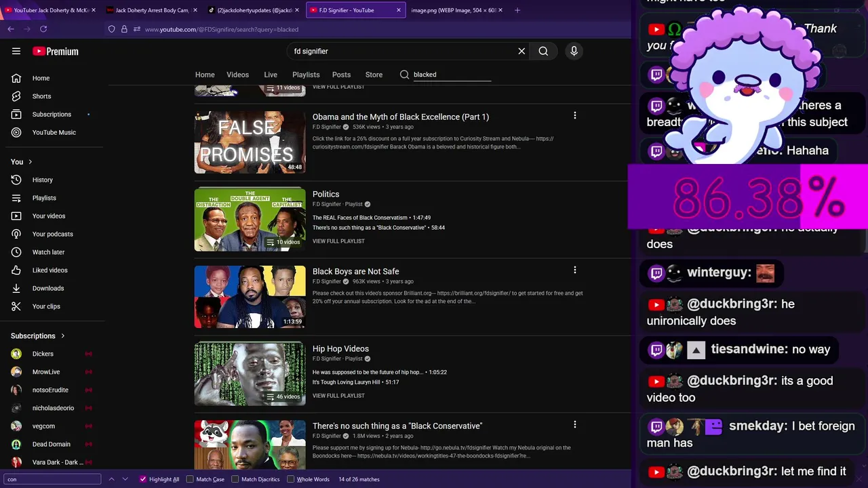Open Subscriptions in the sidebar
Viewport: 868px width, 488px height.
point(52,115)
